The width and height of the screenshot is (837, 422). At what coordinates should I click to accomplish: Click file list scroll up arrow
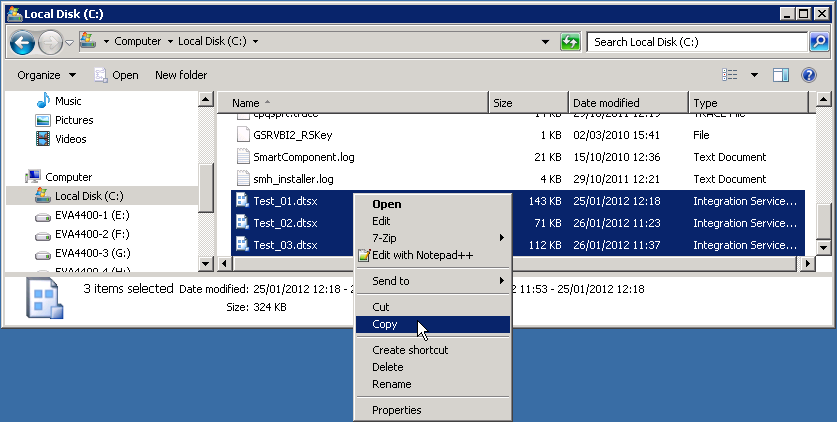click(823, 99)
